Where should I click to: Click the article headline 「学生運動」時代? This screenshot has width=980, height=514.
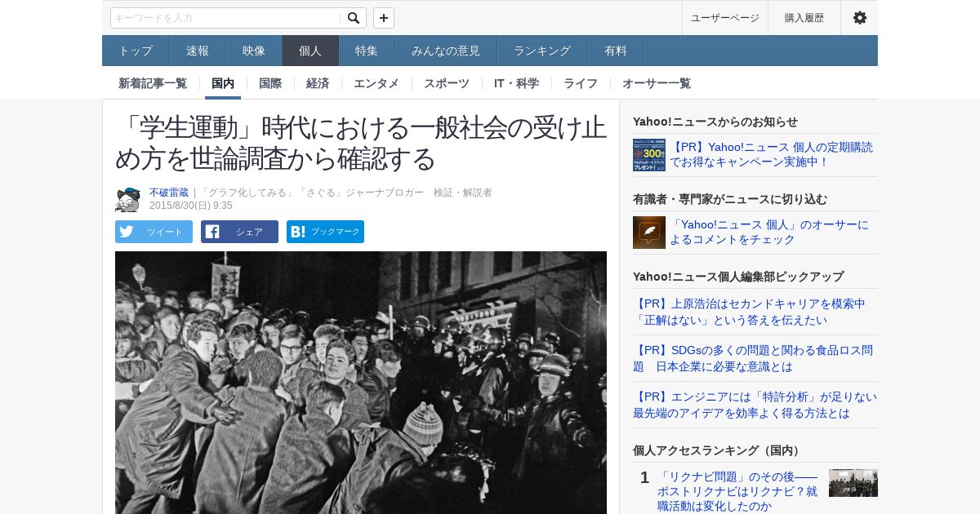click(361, 143)
